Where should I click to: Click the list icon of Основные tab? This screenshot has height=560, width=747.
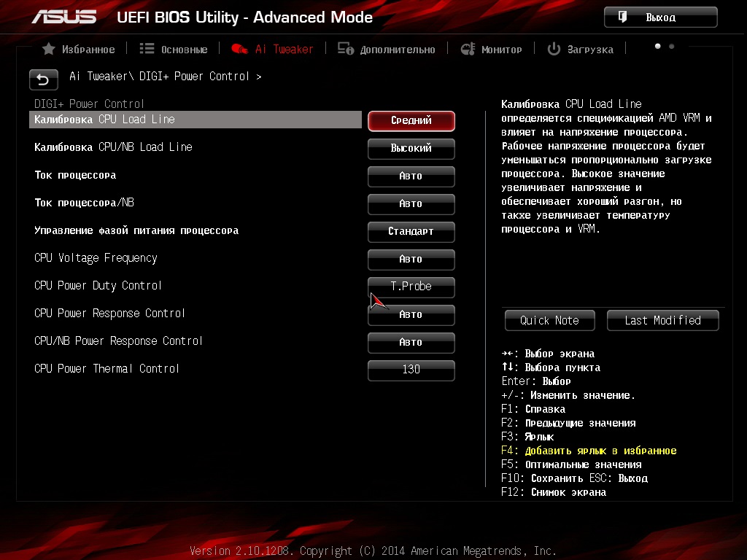point(147,49)
